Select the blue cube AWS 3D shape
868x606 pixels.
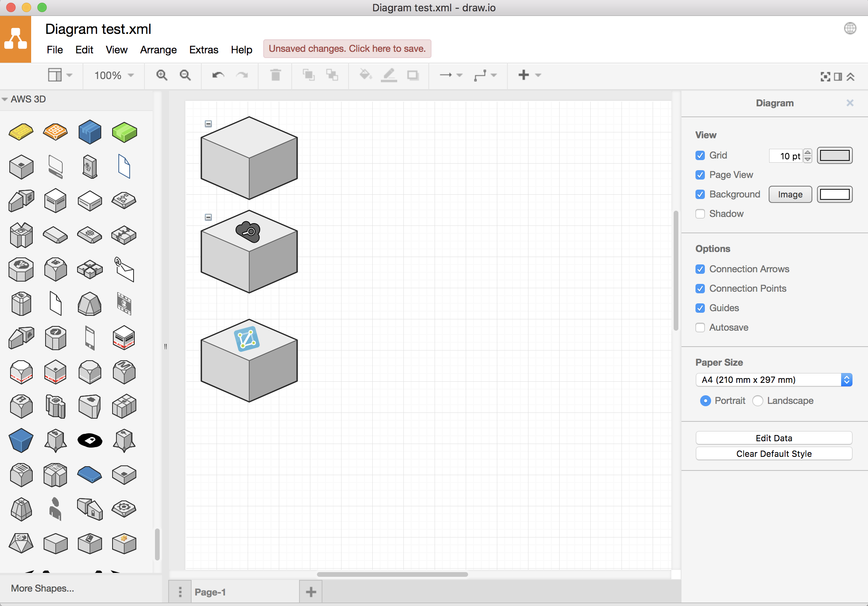click(90, 132)
